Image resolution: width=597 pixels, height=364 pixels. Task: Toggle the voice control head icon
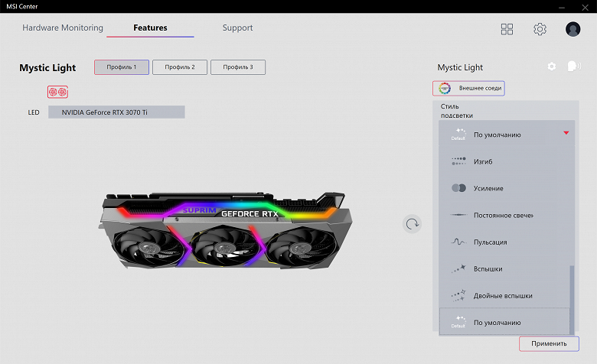pyautogui.click(x=574, y=67)
